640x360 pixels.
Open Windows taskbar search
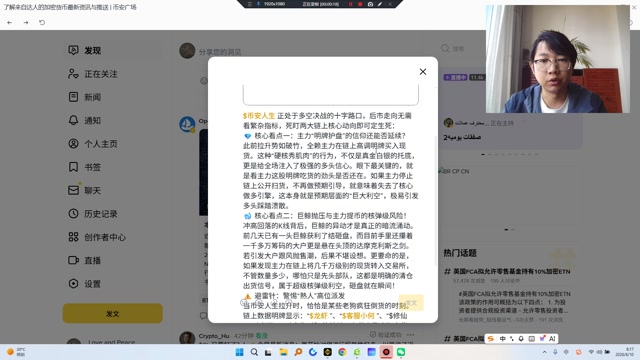point(254,352)
